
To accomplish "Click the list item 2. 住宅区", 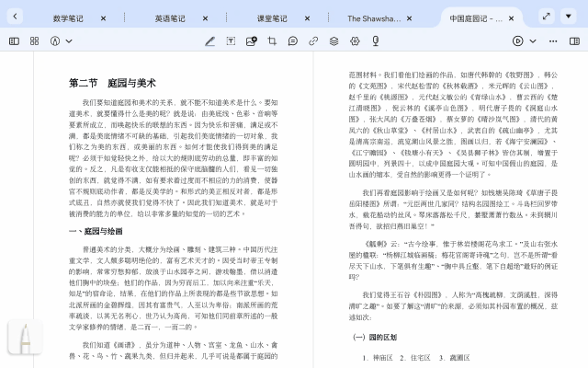I will tap(414, 358).
